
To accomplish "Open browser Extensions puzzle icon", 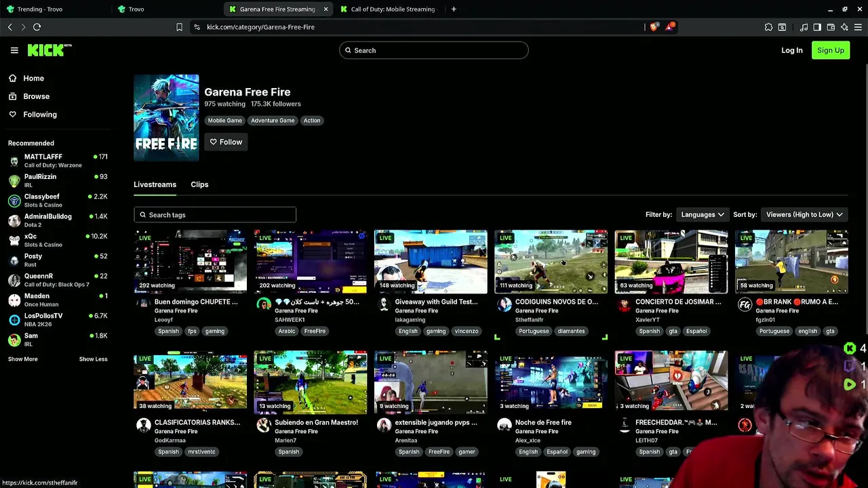I will [x=768, y=27].
